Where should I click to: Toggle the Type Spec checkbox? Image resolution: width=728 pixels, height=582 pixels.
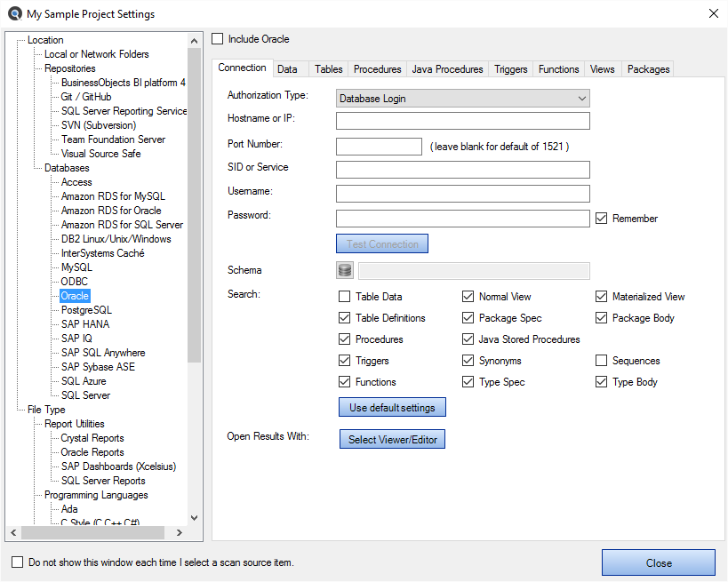(468, 381)
